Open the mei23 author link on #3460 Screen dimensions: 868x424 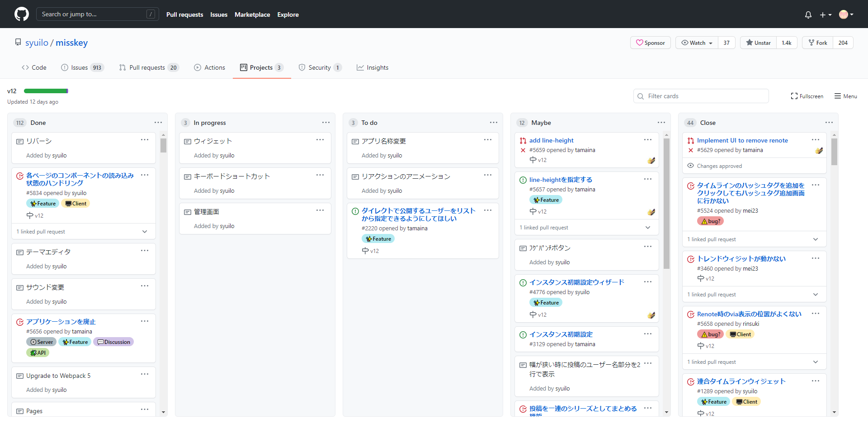click(750, 269)
